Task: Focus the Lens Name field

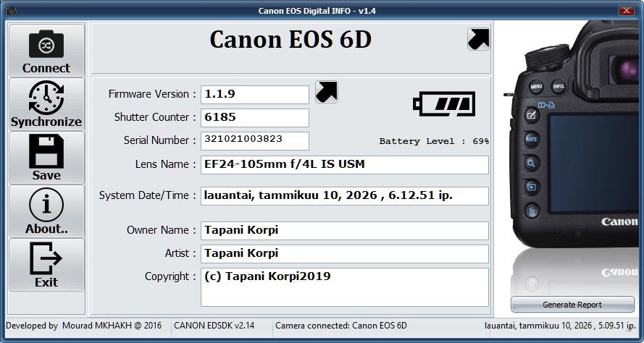Action: [x=345, y=164]
